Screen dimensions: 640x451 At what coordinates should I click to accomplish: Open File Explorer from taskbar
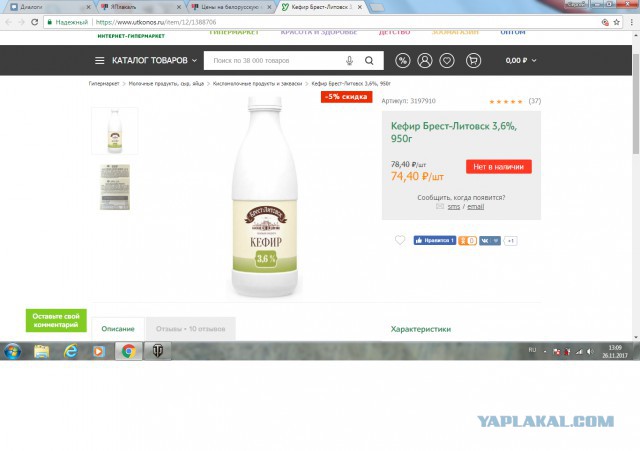pyautogui.click(x=41, y=351)
